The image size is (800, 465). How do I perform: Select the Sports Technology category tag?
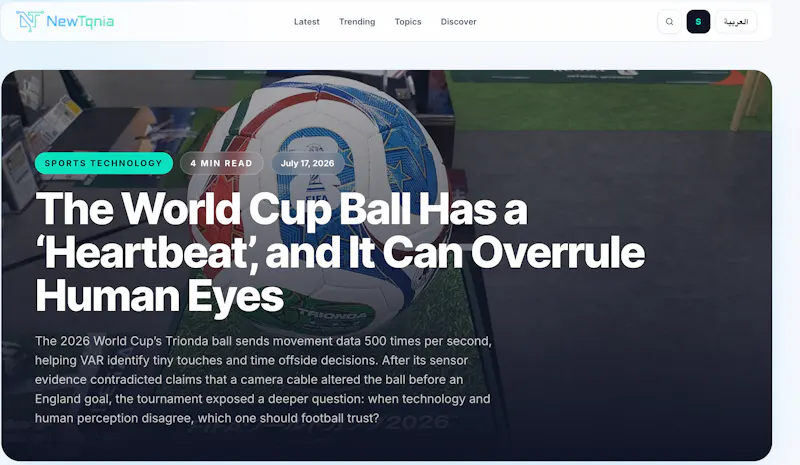(104, 163)
